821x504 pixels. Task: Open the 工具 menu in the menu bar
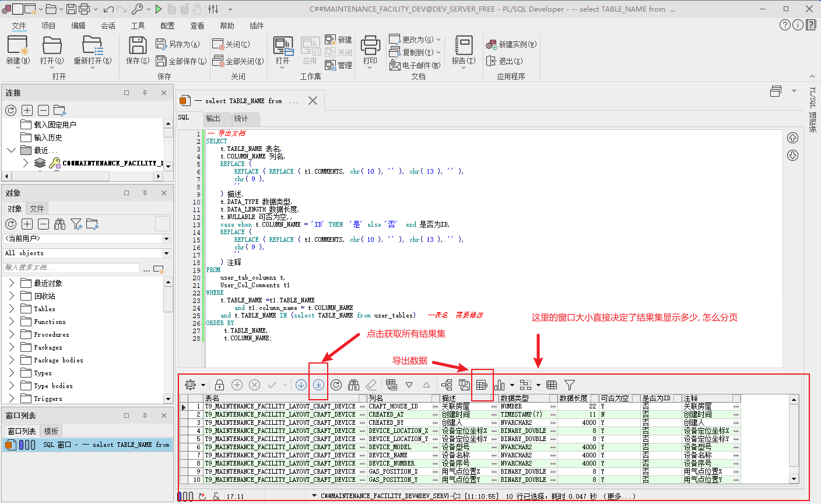[x=136, y=26]
